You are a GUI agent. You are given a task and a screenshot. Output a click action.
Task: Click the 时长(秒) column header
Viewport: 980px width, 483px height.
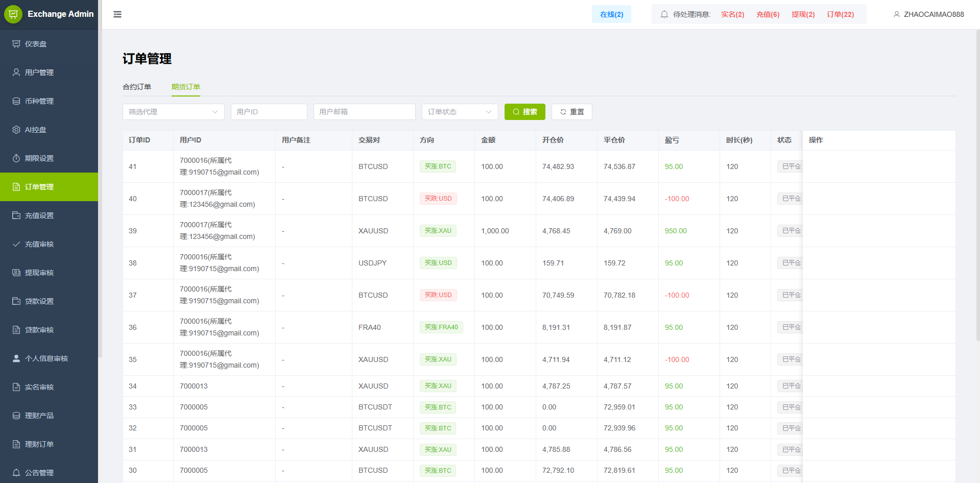[x=739, y=140]
